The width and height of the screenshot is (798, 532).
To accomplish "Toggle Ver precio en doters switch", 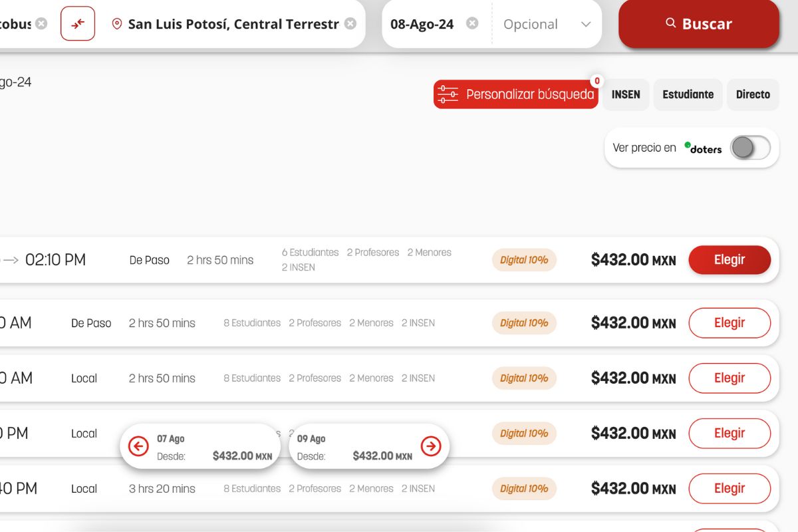I will [750, 148].
